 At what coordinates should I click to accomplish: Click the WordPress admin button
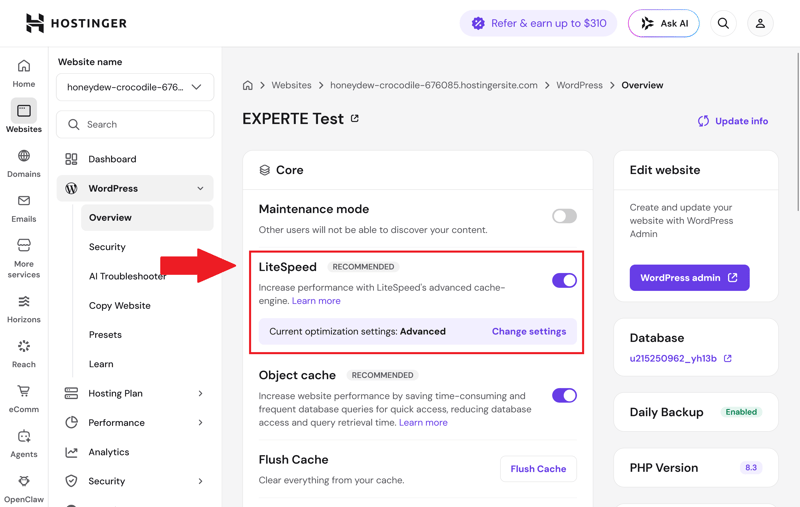(689, 277)
